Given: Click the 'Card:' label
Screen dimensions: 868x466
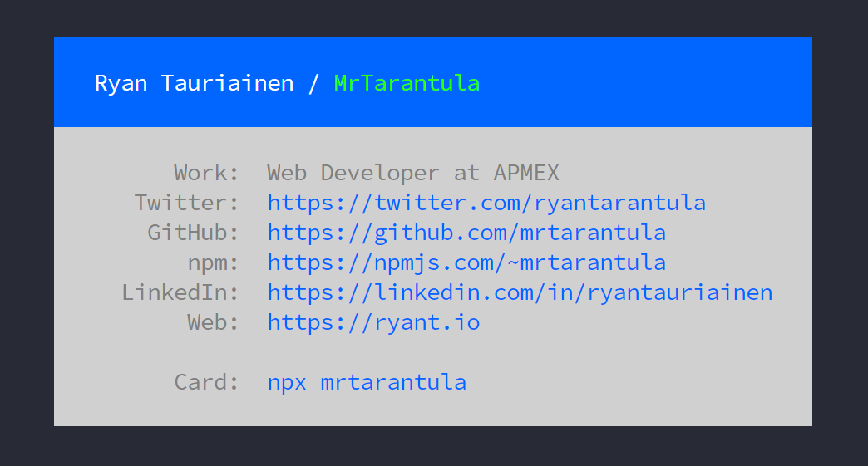Looking at the screenshot, I should pos(206,382).
